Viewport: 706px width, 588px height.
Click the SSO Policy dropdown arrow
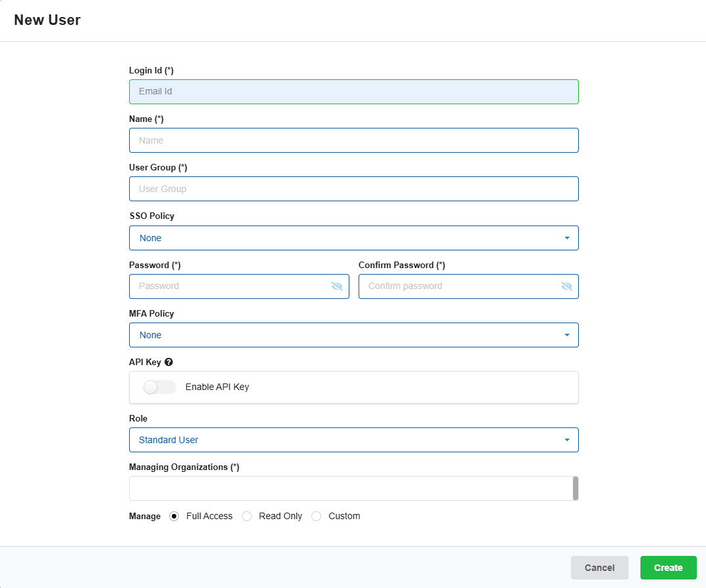point(567,238)
